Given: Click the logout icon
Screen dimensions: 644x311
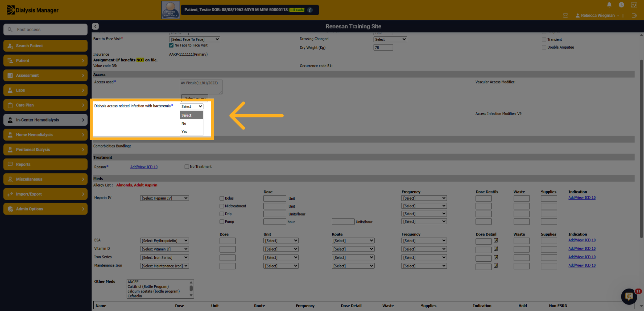Looking at the screenshot, I should point(634,16).
